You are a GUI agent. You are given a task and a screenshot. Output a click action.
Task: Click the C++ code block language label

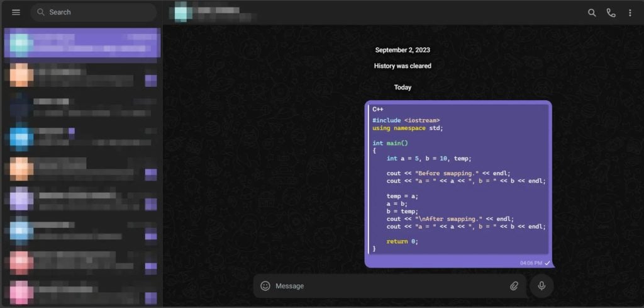tap(378, 110)
